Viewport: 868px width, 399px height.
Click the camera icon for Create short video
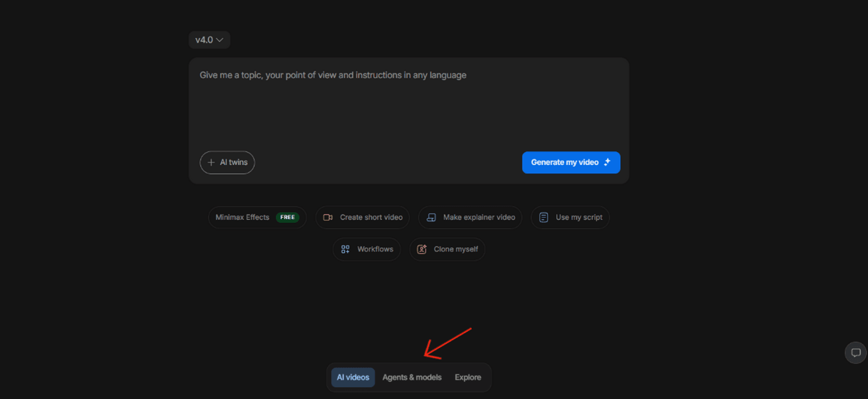coord(329,218)
